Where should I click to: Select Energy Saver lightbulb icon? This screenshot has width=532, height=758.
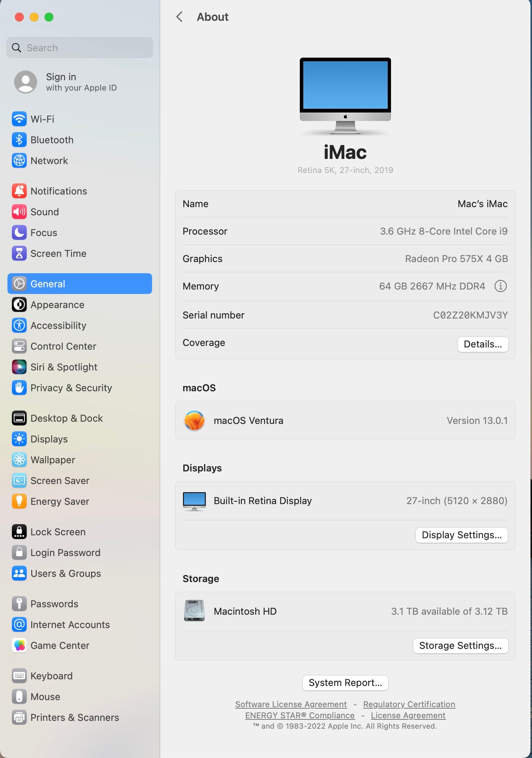19,501
